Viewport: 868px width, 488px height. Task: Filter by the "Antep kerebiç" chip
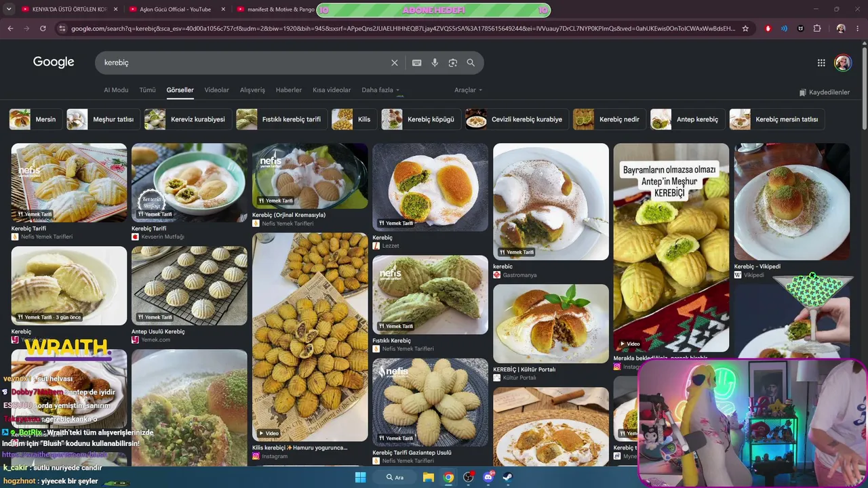688,119
